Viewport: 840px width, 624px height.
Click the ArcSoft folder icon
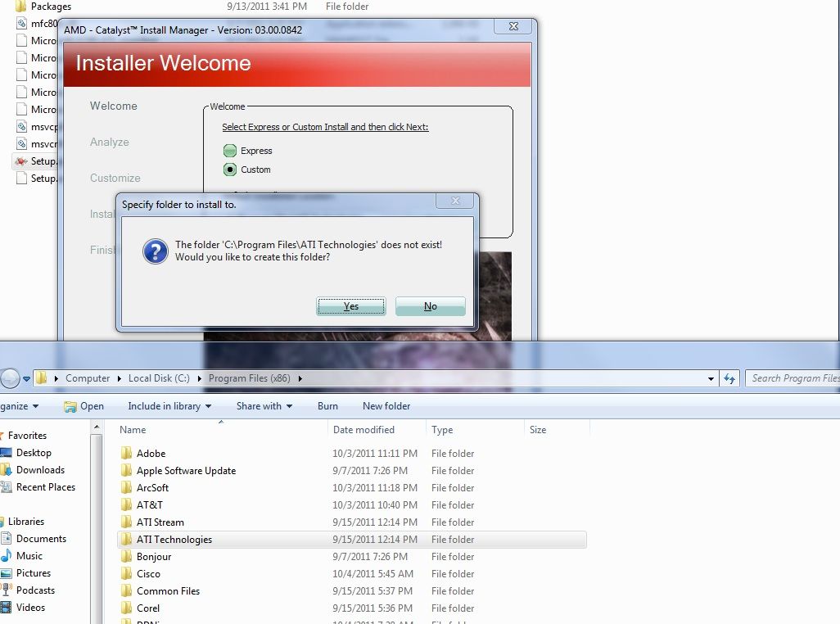126,487
